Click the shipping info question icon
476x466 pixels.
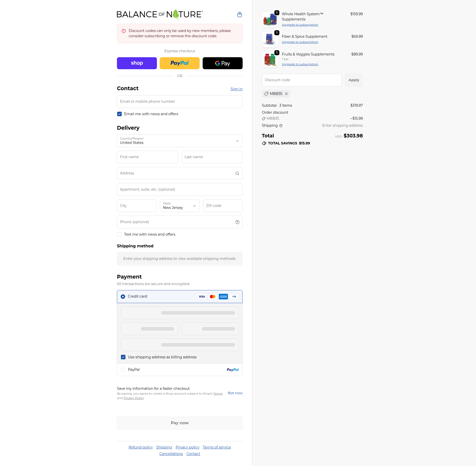[281, 126]
